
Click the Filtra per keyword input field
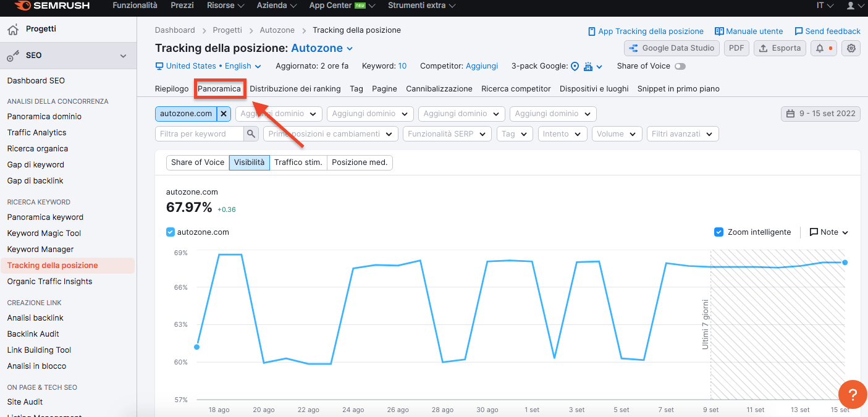[200, 134]
